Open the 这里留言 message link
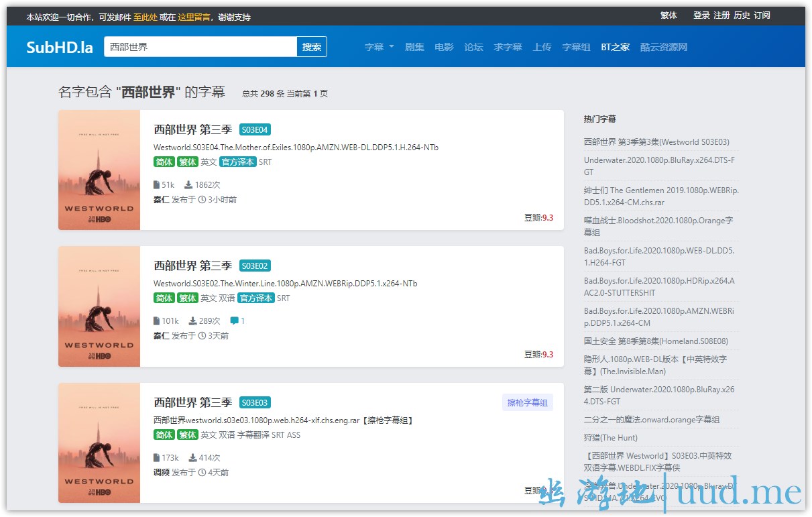 coord(194,17)
